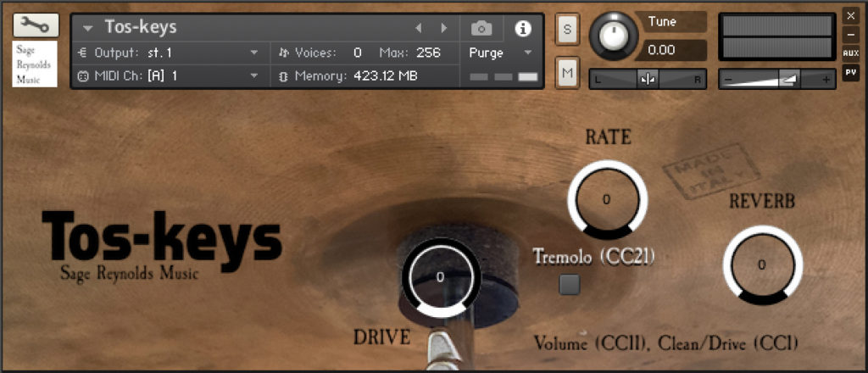
Task: Click the large Tos-keys title text
Action: click(162, 240)
